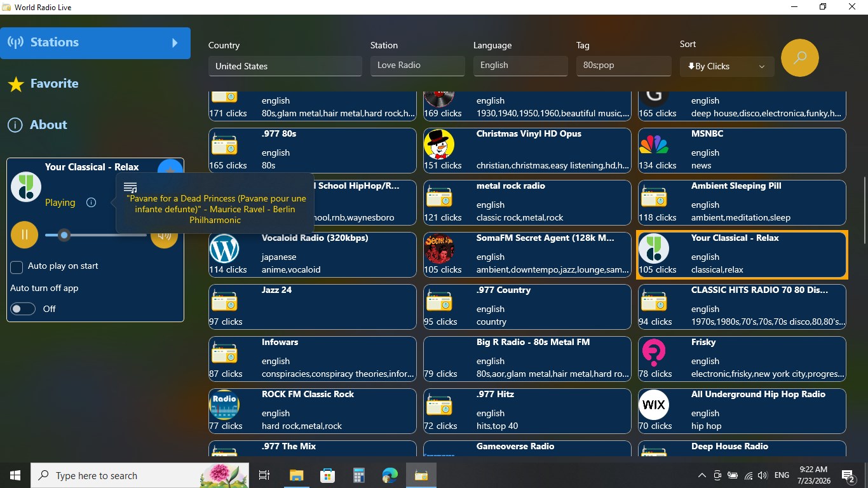Select the CLASSIC HITS RADIO 70 80 station
This screenshot has width=868, height=488.
click(742, 306)
